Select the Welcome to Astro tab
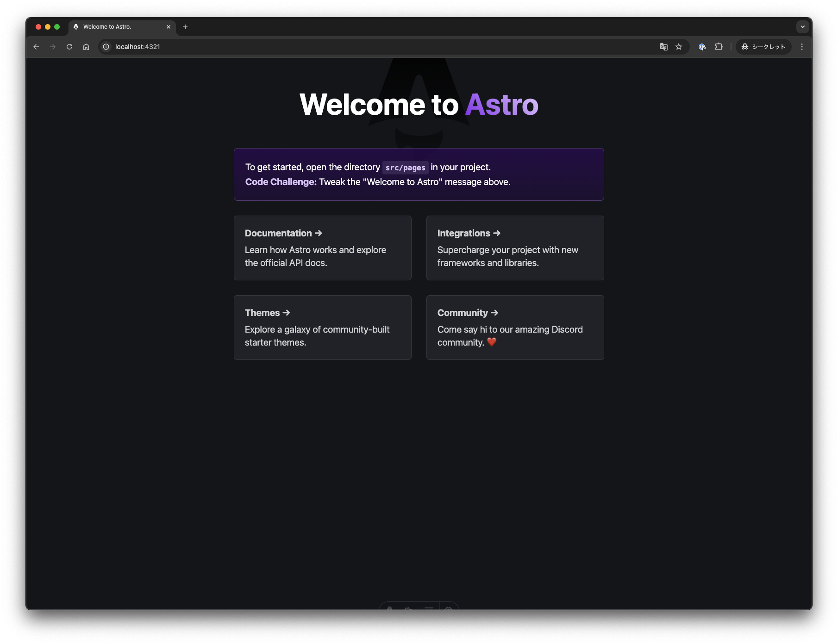The width and height of the screenshot is (838, 644). pos(116,27)
